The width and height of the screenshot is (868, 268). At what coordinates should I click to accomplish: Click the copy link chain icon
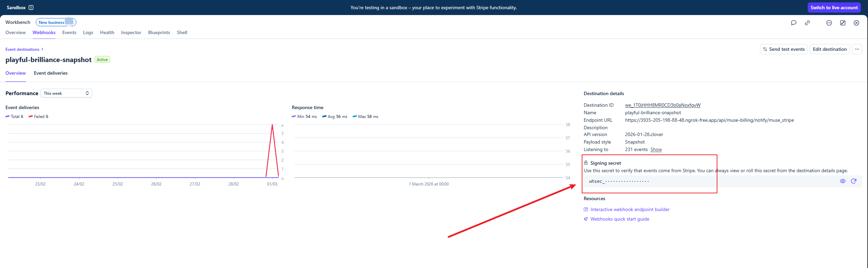(807, 23)
